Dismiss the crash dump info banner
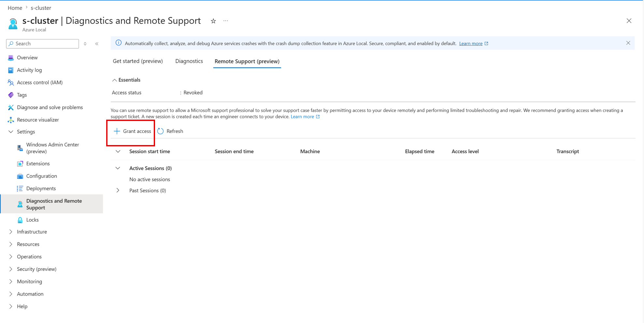The width and height of the screenshot is (644, 323). click(x=628, y=43)
